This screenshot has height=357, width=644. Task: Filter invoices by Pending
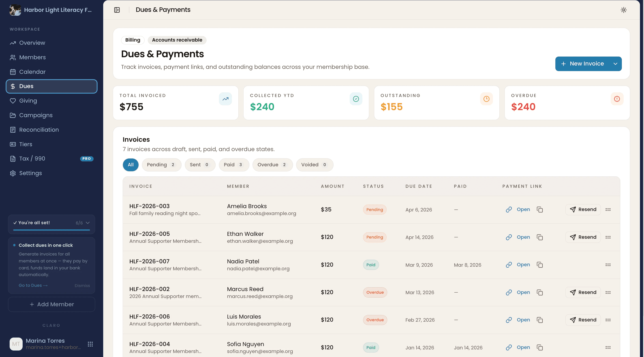(161, 165)
